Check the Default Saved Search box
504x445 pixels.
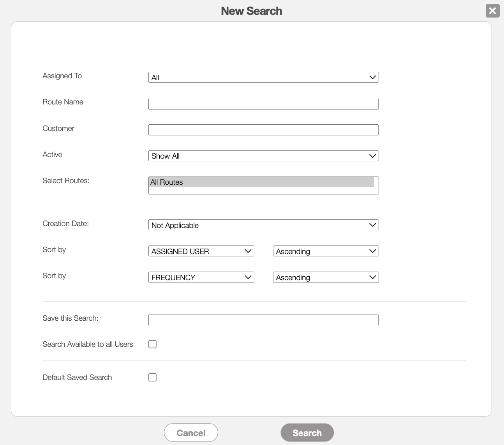(x=153, y=377)
